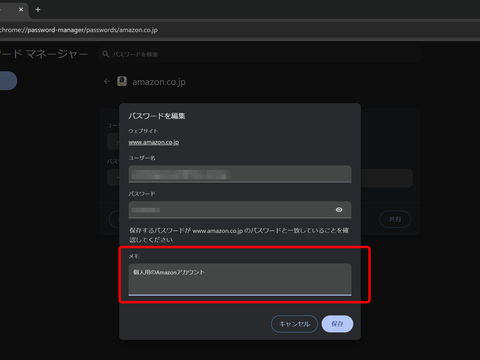
Task: Click the パスワードを編集 dialog title
Action: 157,116
